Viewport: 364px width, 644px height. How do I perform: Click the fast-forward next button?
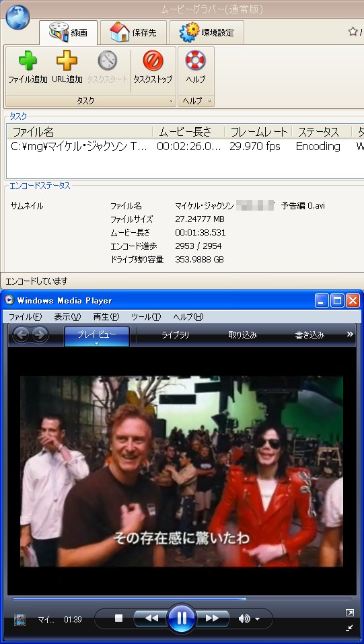pos(213,618)
